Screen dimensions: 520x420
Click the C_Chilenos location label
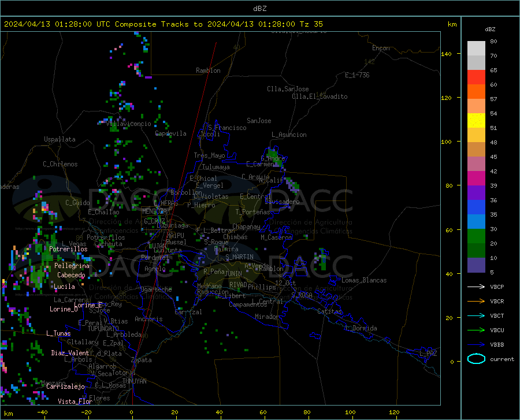coord(60,163)
